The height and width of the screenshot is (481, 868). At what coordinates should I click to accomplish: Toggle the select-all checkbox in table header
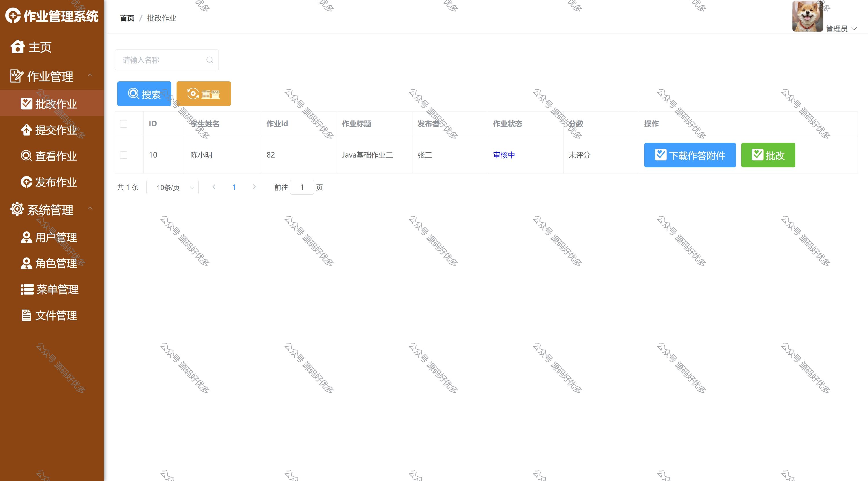pos(124,124)
